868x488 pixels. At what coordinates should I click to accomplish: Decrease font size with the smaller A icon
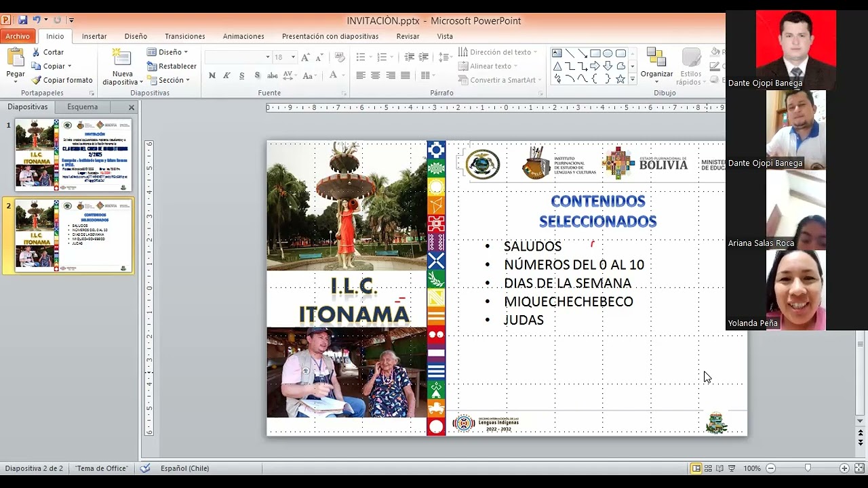coord(319,58)
